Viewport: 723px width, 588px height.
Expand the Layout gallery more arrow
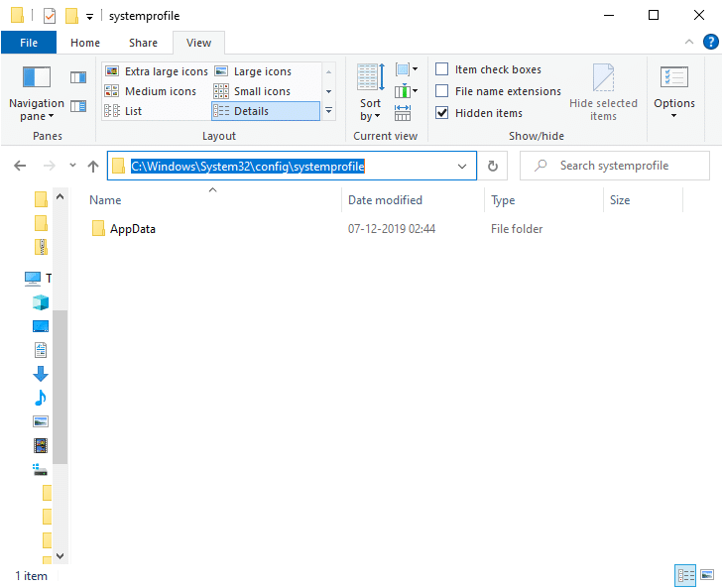click(x=329, y=111)
